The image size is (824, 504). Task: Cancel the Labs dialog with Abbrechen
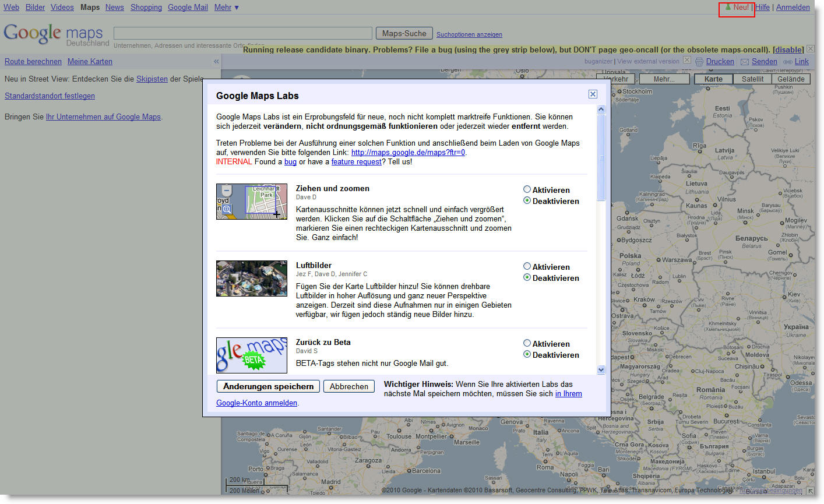click(x=349, y=386)
